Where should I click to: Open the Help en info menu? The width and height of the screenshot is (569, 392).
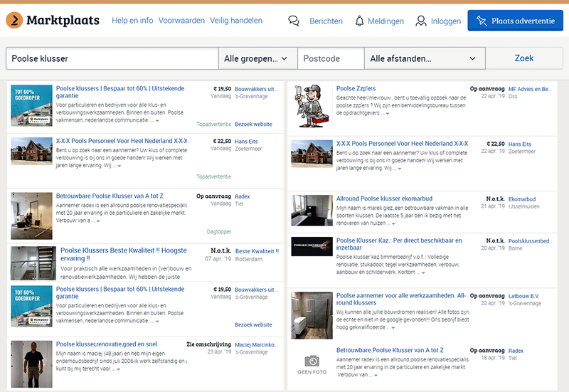tap(132, 21)
